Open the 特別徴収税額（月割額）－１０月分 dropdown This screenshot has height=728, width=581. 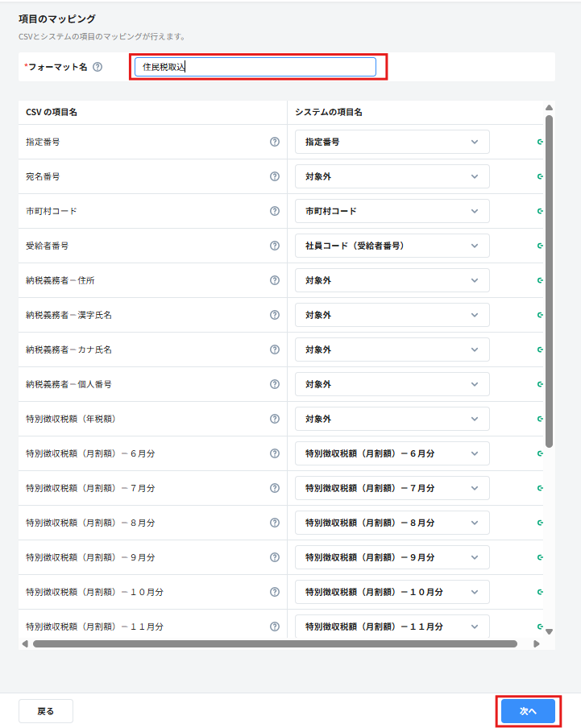pyautogui.click(x=392, y=592)
